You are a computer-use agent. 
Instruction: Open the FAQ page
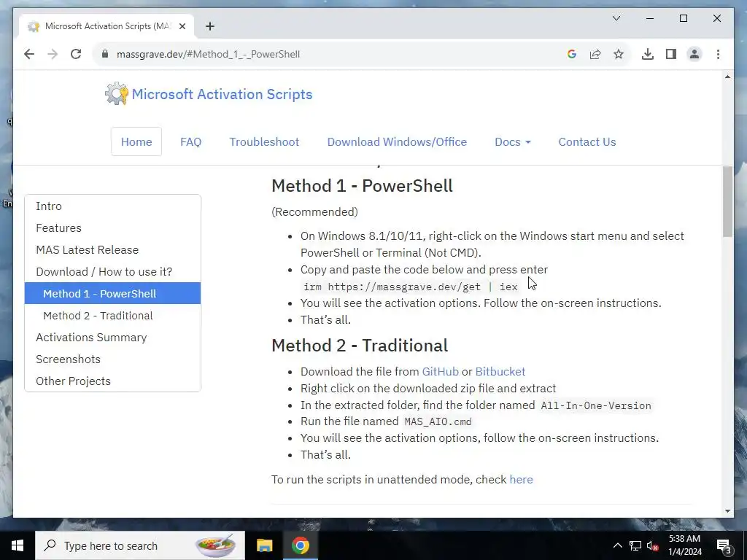click(190, 142)
